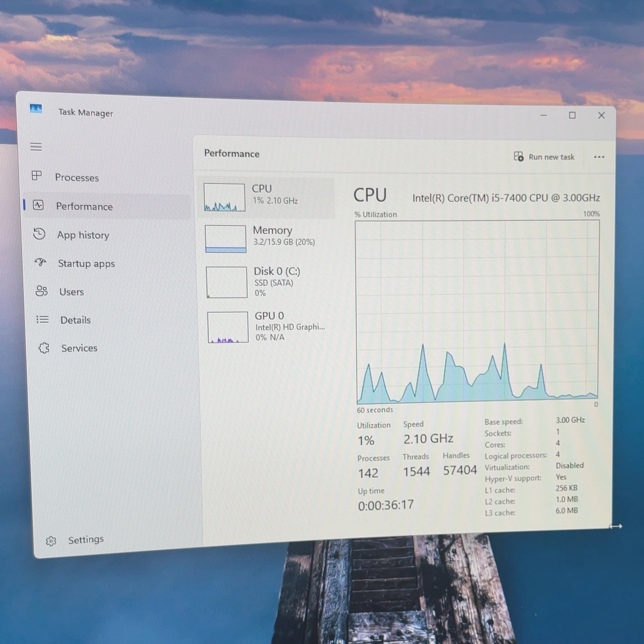Click the base speed 3.00 GHz value
Viewport: 644px width, 644px height.
[x=570, y=420]
